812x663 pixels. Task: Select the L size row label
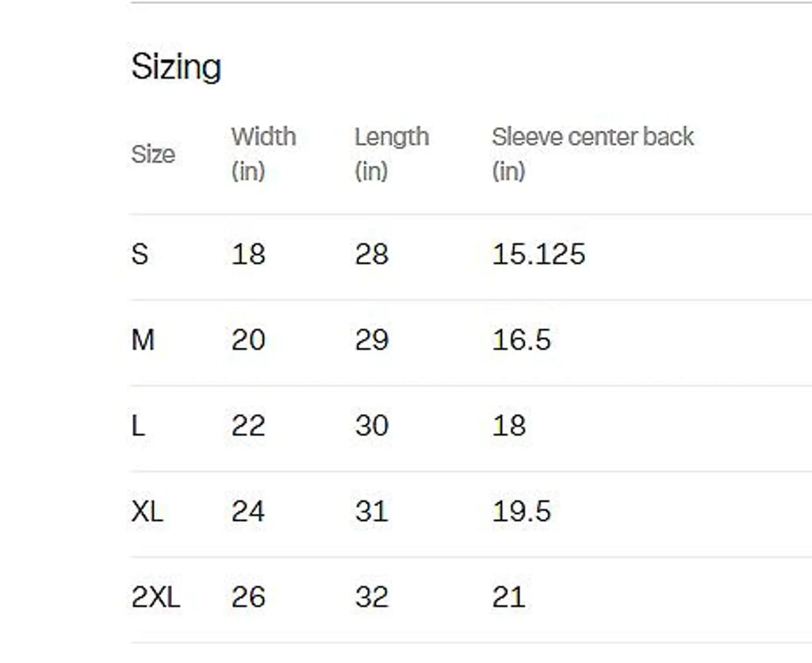click(x=138, y=427)
